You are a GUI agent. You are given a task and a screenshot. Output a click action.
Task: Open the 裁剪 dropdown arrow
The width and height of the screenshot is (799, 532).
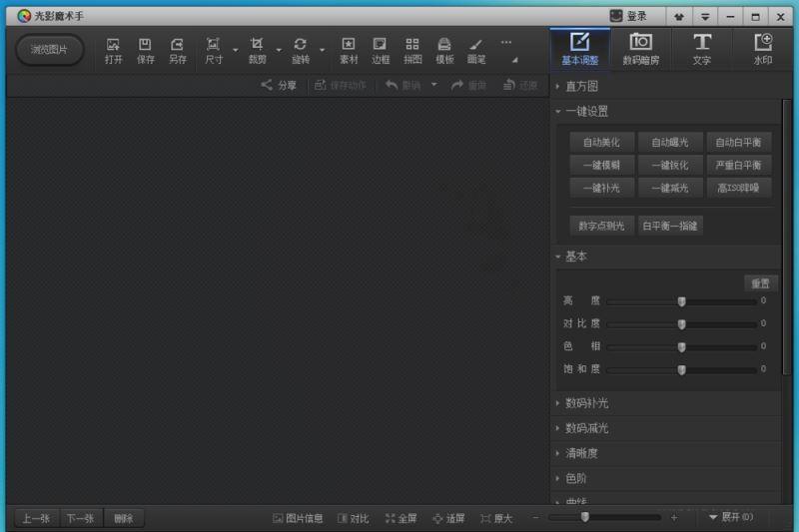[279, 50]
